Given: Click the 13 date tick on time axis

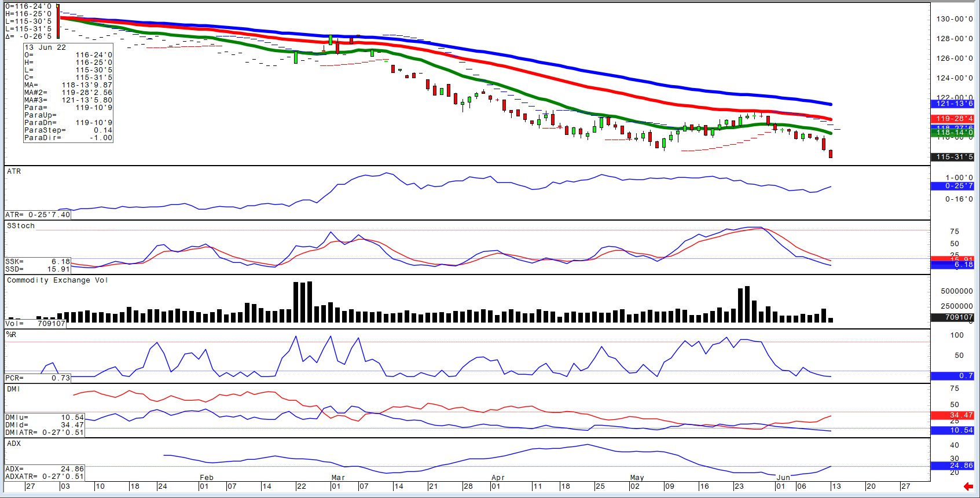Looking at the screenshot, I should pyautogui.click(x=836, y=486).
